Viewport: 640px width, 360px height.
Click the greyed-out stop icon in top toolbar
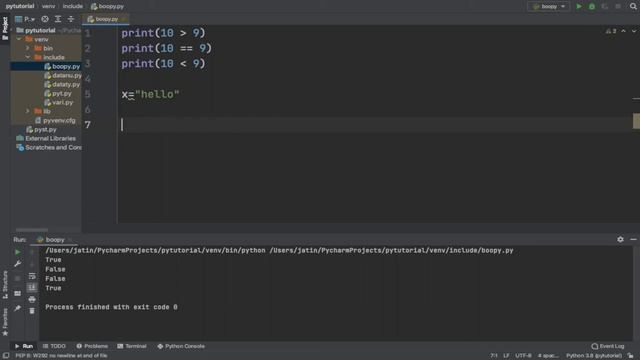[618, 7]
